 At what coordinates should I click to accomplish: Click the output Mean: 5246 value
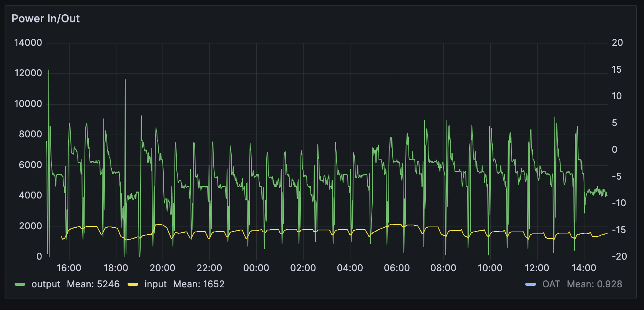point(93,284)
